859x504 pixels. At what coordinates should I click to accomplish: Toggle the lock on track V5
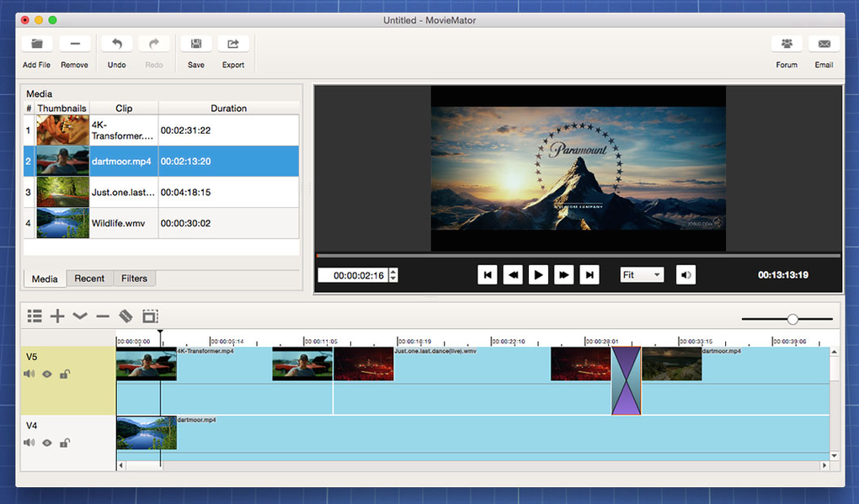(x=65, y=374)
